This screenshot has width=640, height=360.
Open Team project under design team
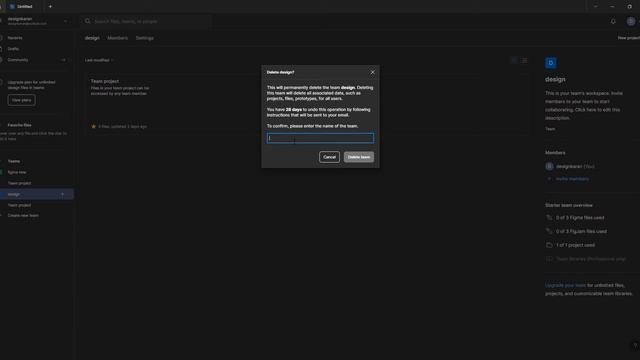19,205
